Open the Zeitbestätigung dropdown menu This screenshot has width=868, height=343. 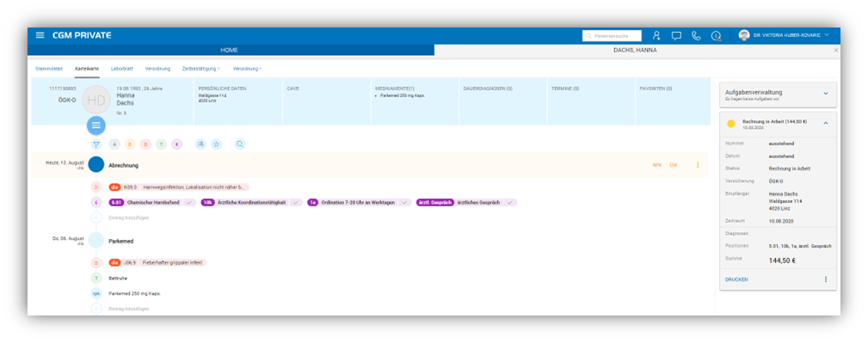[x=201, y=69]
